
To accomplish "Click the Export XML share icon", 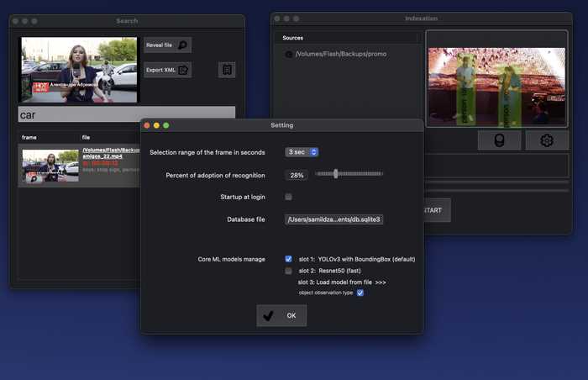I will (x=183, y=70).
